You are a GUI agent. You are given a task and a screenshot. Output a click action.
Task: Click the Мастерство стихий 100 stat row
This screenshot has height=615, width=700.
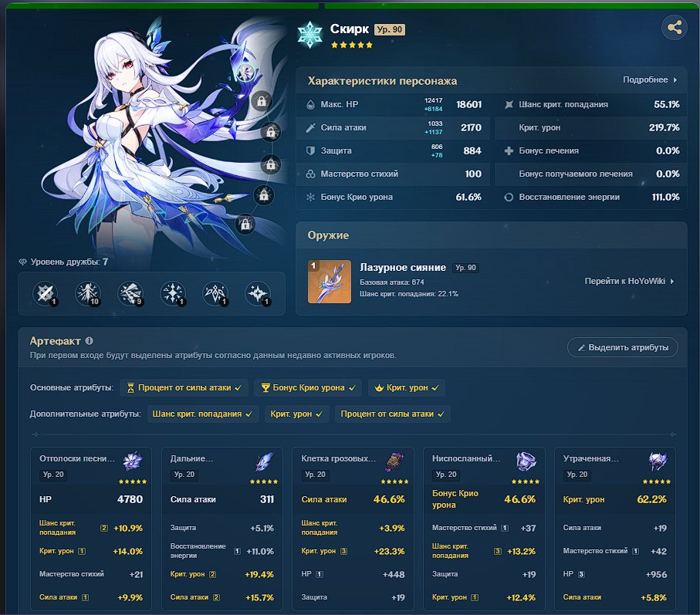pos(393,174)
